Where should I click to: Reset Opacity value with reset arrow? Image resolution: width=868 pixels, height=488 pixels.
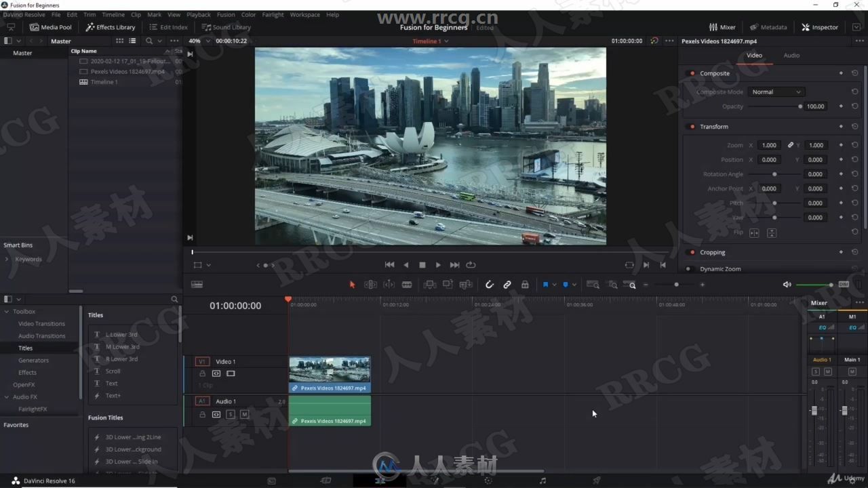pos(854,106)
